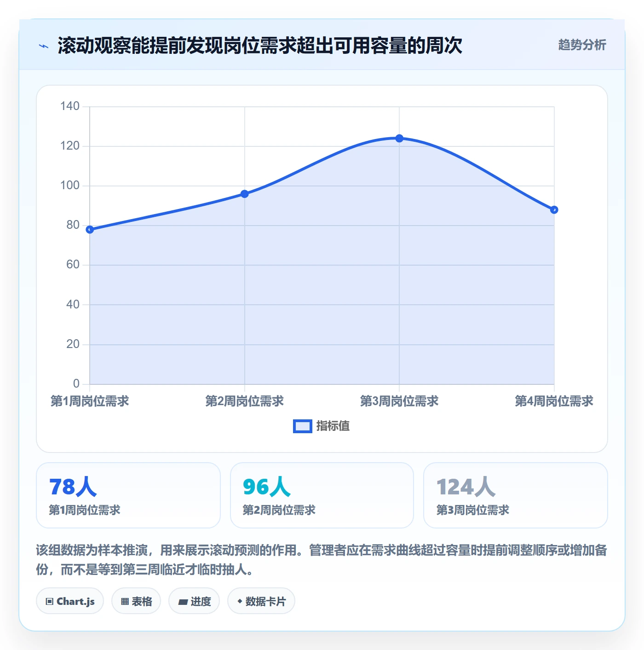Click the y-axis value 0
The height and width of the screenshot is (650, 644).
click(x=76, y=383)
